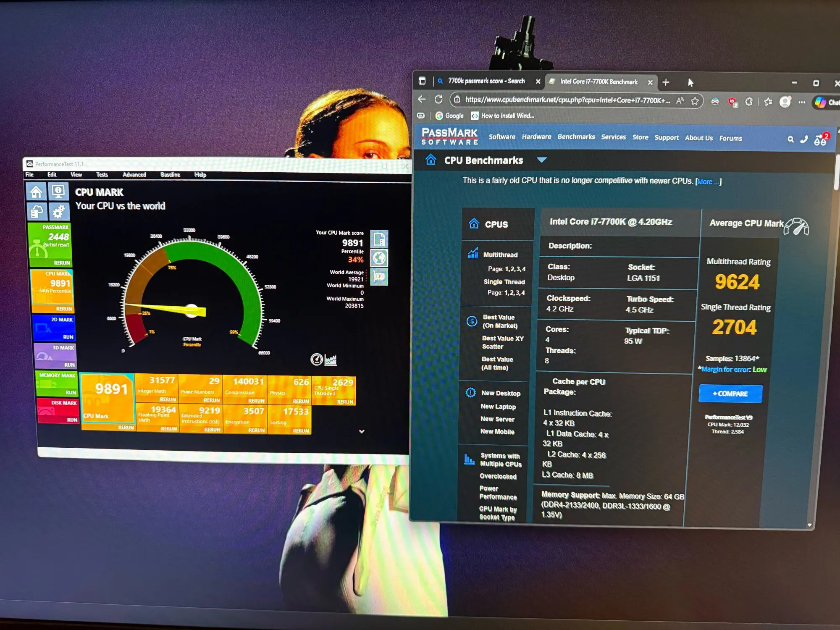Switch to the chart view icon

point(331,360)
